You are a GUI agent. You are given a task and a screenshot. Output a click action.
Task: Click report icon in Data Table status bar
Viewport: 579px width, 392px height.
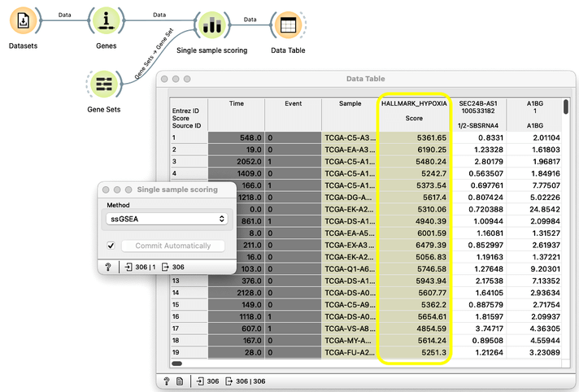click(180, 381)
